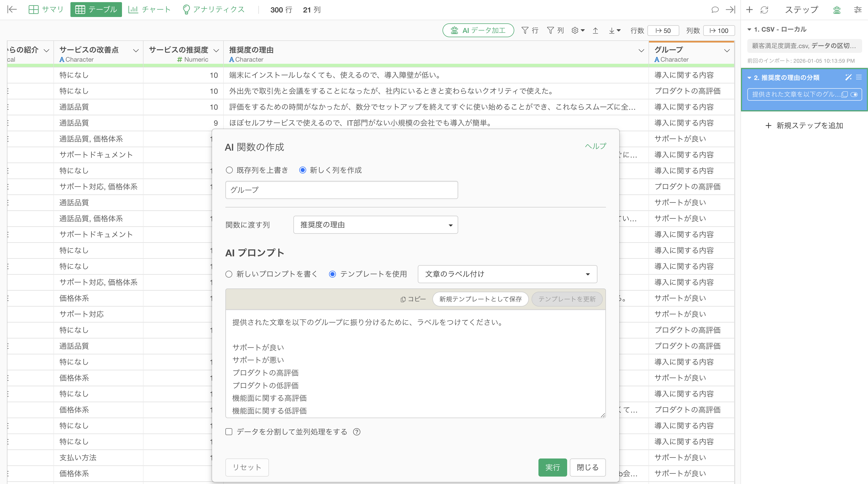Open グループ column header menu

727,50
